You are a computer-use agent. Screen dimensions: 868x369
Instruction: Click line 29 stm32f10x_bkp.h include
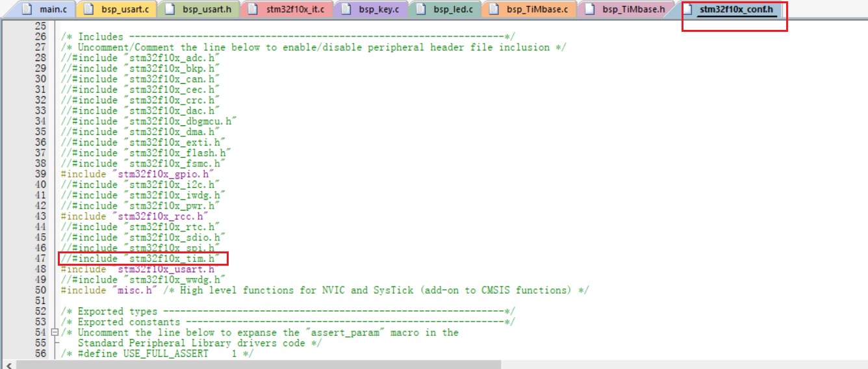coord(140,68)
